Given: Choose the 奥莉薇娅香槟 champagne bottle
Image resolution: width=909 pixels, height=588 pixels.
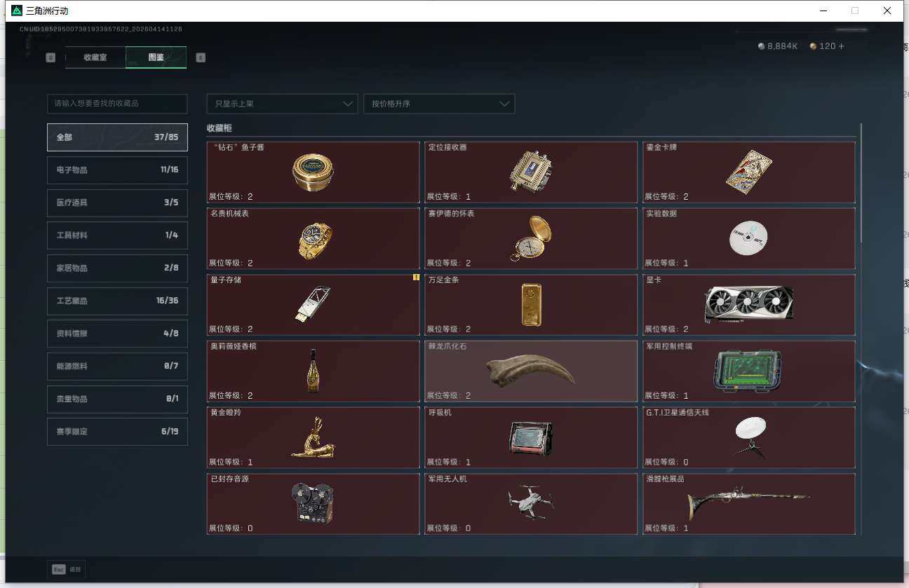Looking at the screenshot, I should pos(313,371).
